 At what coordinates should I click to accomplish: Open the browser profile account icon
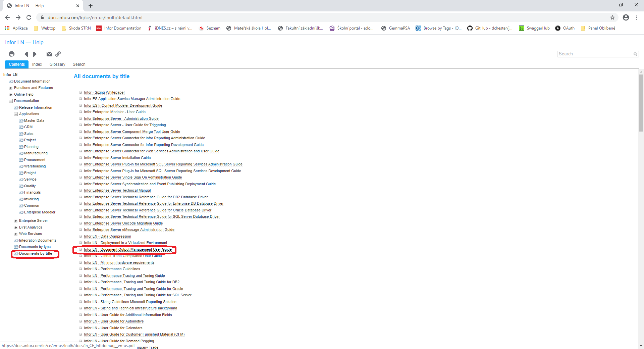[626, 17]
